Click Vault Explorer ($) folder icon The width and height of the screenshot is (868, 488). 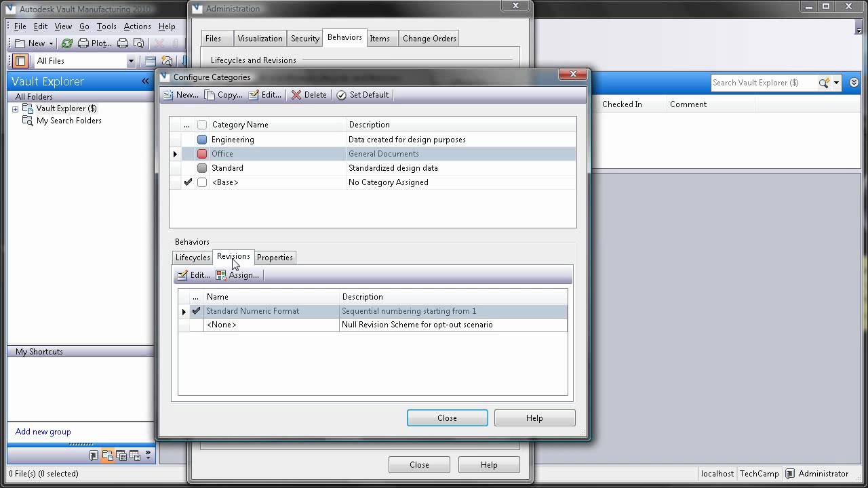28,108
